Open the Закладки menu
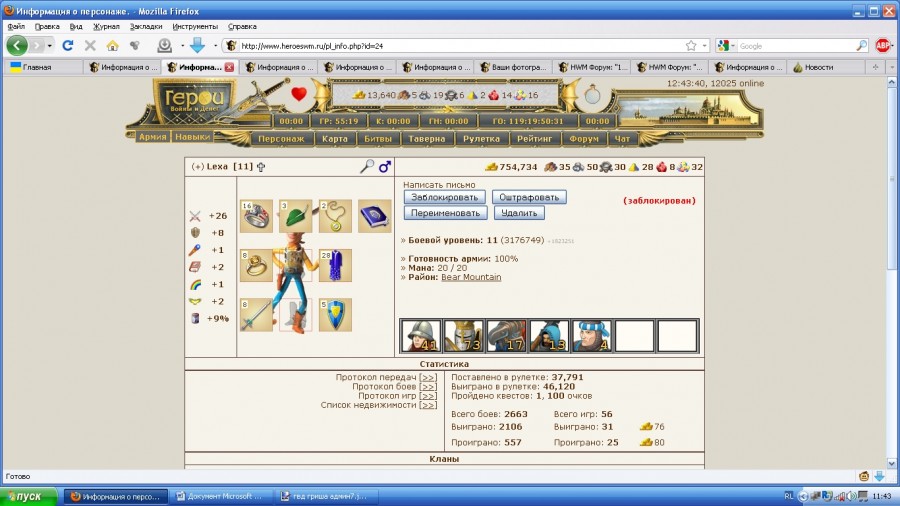Viewport: 900px width, 506px height. (146, 26)
